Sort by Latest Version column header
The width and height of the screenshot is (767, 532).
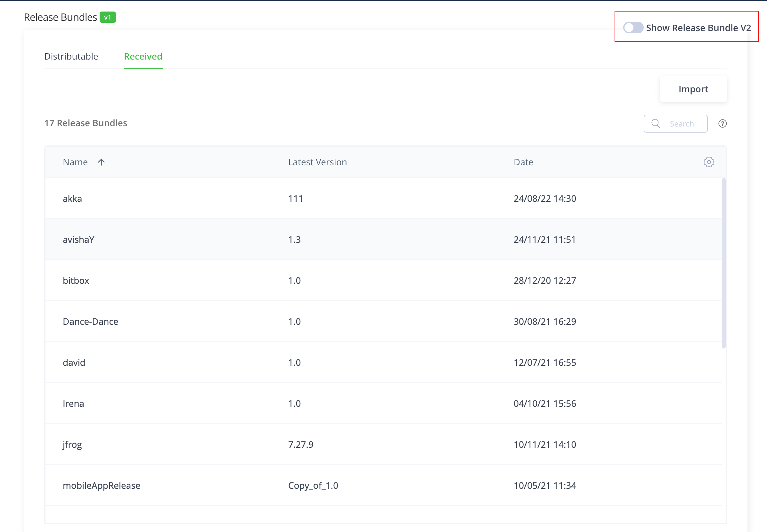tap(317, 162)
